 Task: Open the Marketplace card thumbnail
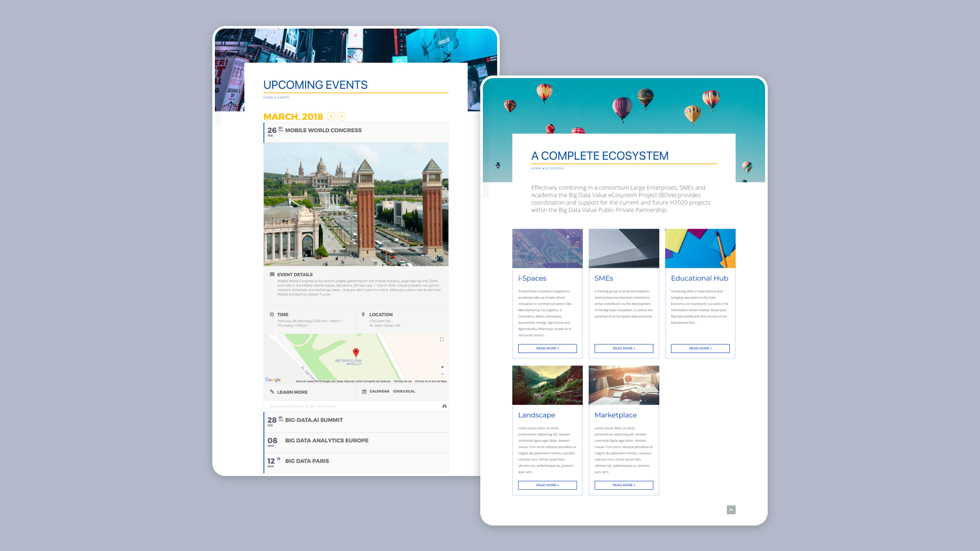coord(624,385)
